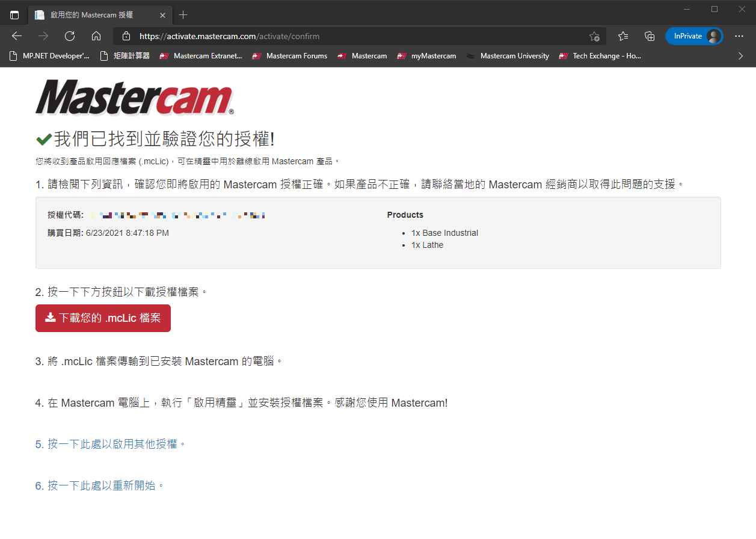756x539 pixels.
Task: Open the Tech Exchange bookmark
Action: click(x=600, y=56)
